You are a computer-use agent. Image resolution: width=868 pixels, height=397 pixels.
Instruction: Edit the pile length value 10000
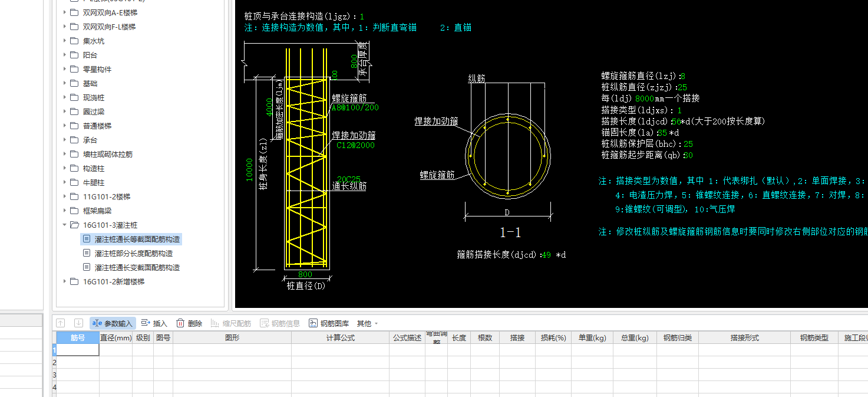249,169
